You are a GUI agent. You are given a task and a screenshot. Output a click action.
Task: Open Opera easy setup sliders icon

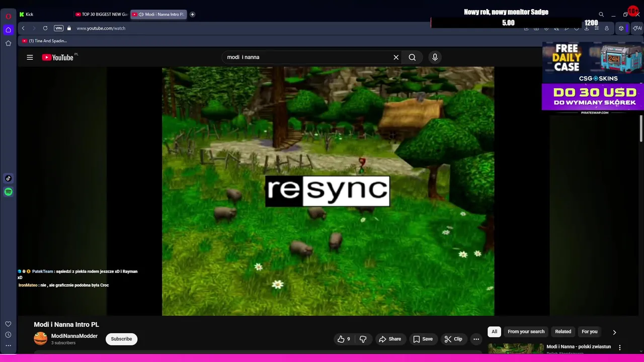[x=597, y=28]
